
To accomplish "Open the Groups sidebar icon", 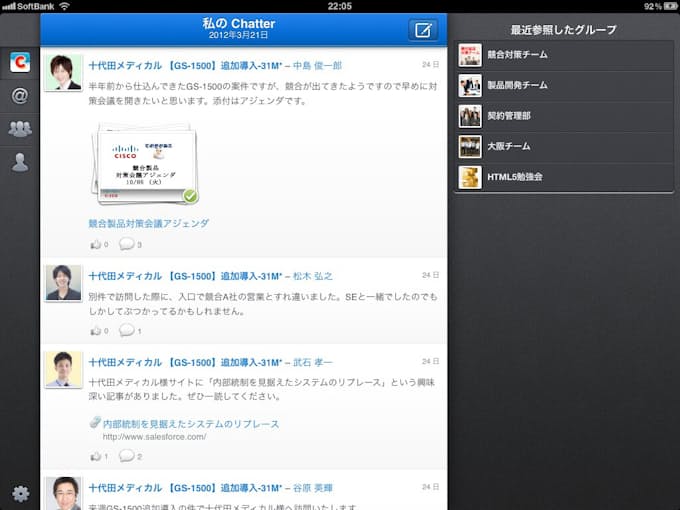I will pyautogui.click(x=19, y=128).
